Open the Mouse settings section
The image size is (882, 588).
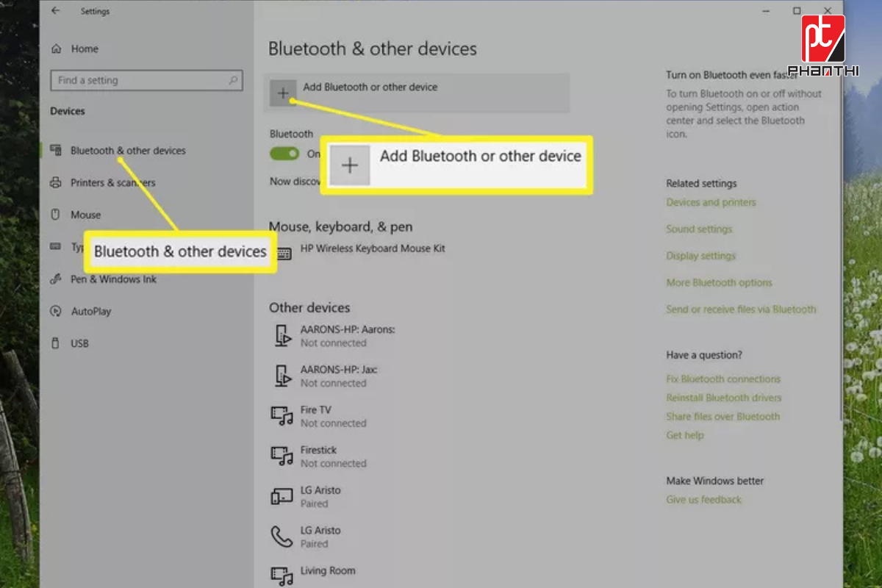pyautogui.click(x=85, y=215)
